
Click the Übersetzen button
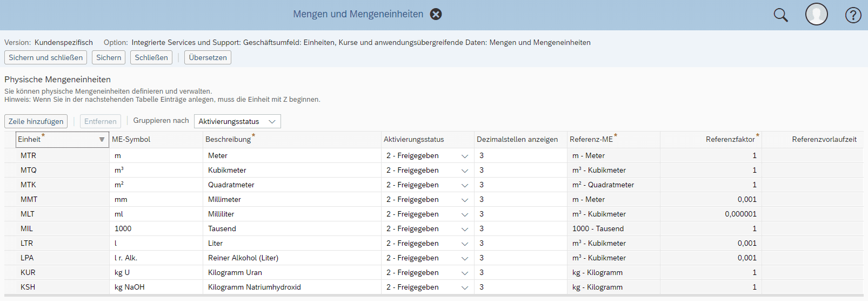208,57
